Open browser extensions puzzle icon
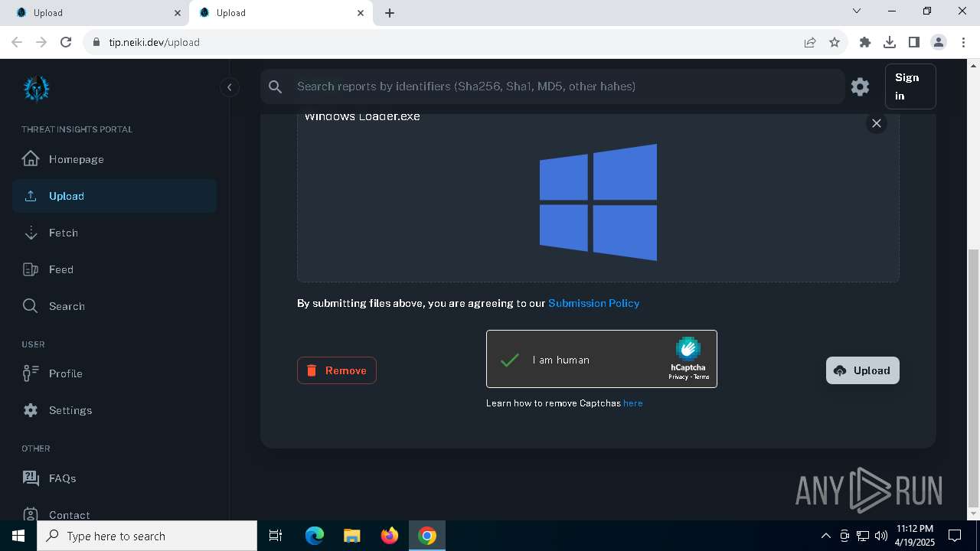Screen dimensions: 980x551 pyautogui.click(x=865, y=42)
